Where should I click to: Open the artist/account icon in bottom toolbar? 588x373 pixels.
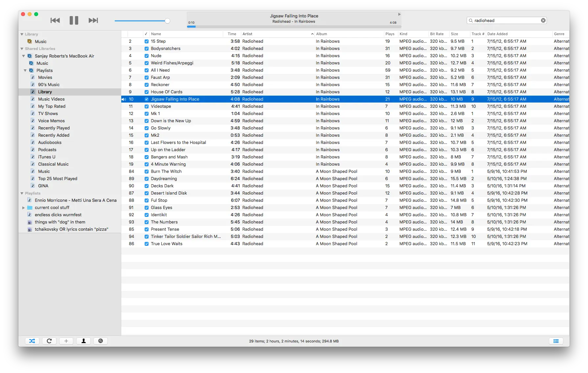point(83,341)
